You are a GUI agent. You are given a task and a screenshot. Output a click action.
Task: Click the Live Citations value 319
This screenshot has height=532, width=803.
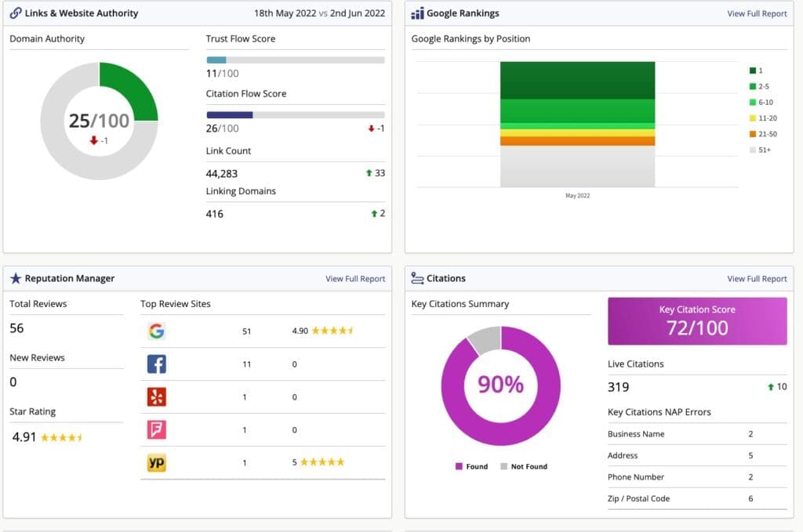[619, 387]
